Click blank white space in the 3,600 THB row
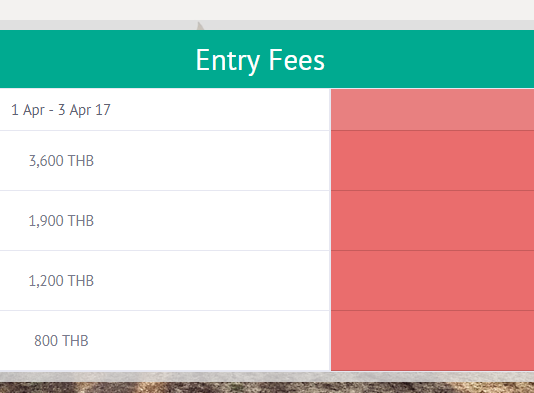 (211, 160)
